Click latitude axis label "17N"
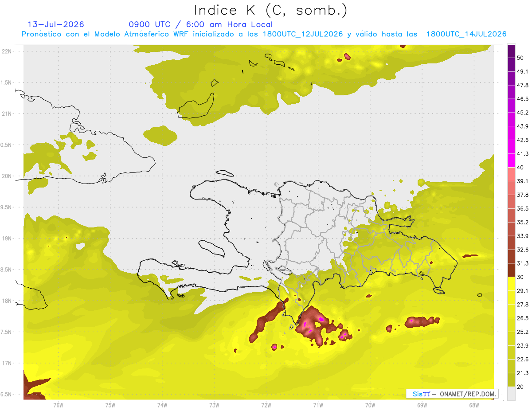Image resolution: width=532 pixels, height=411 pixels. click(8, 364)
